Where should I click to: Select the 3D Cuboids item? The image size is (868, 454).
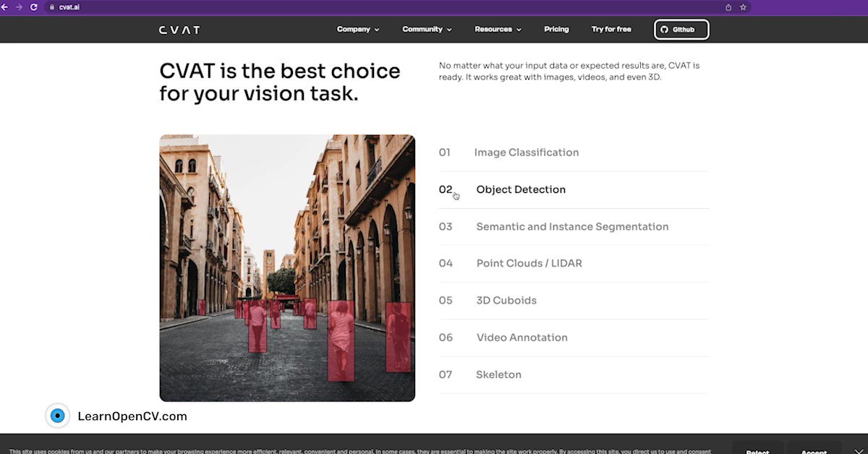pos(574,300)
